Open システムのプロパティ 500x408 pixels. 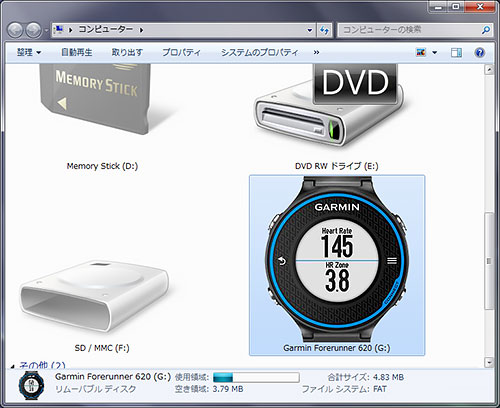(259, 52)
